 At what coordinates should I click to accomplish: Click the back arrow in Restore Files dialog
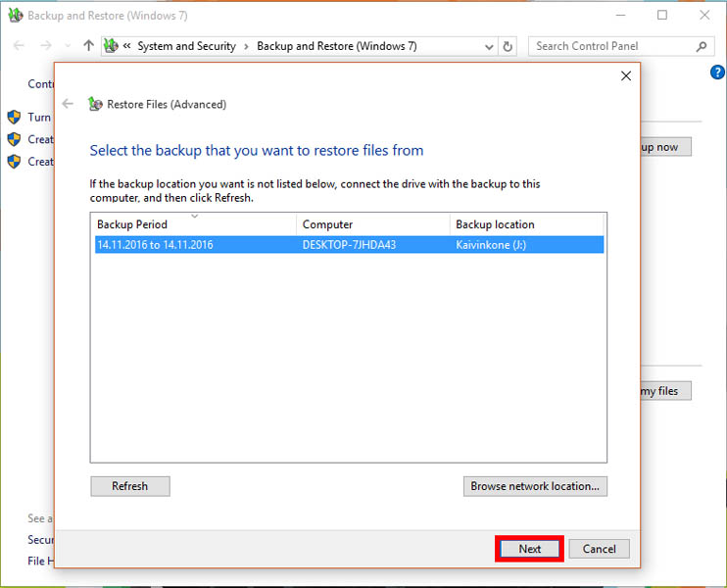pyautogui.click(x=68, y=104)
